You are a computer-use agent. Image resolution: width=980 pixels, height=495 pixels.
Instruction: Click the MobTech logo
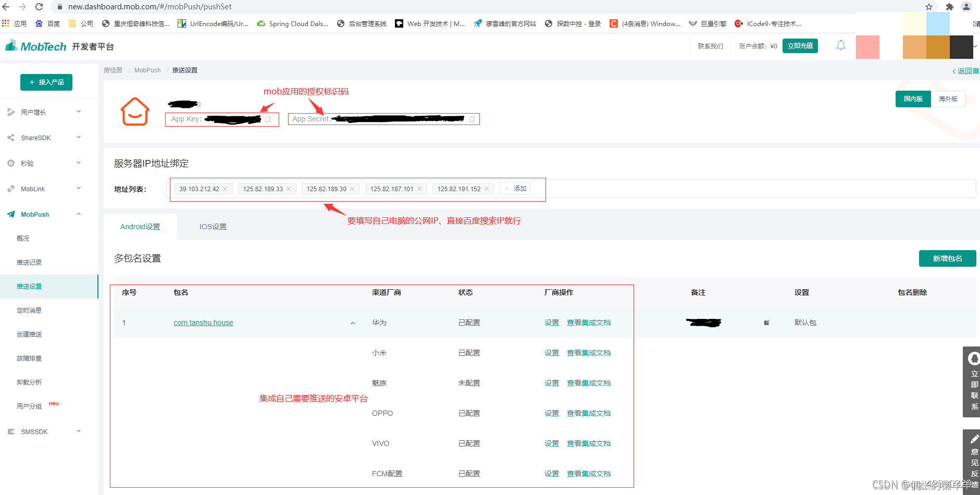(x=36, y=46)
